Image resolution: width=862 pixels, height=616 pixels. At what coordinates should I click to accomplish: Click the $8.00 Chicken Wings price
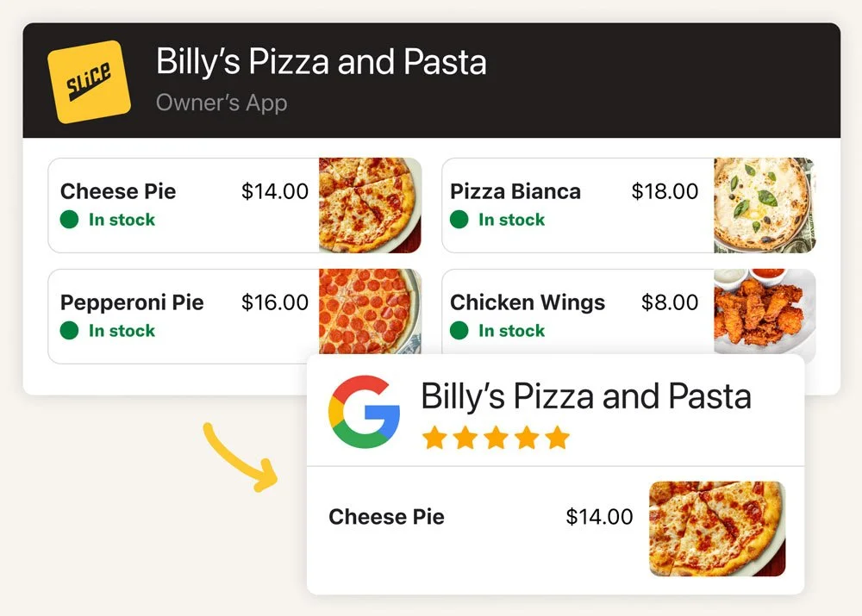click(x=672, y=302)
